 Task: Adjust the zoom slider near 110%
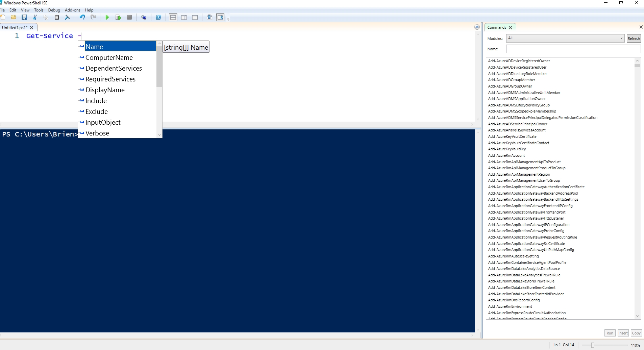[x=593, y=345]
